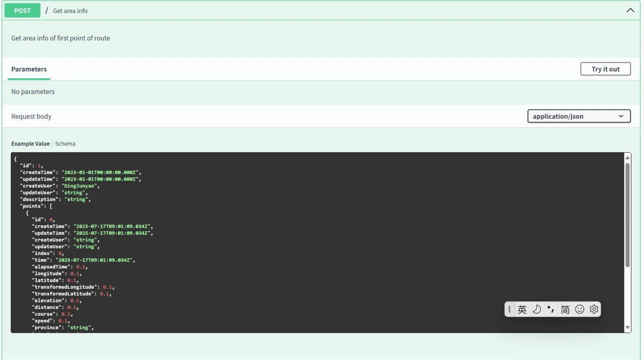644x360 pixels.
Task: Select the Example Value tab
Action: tap(30, 144)
